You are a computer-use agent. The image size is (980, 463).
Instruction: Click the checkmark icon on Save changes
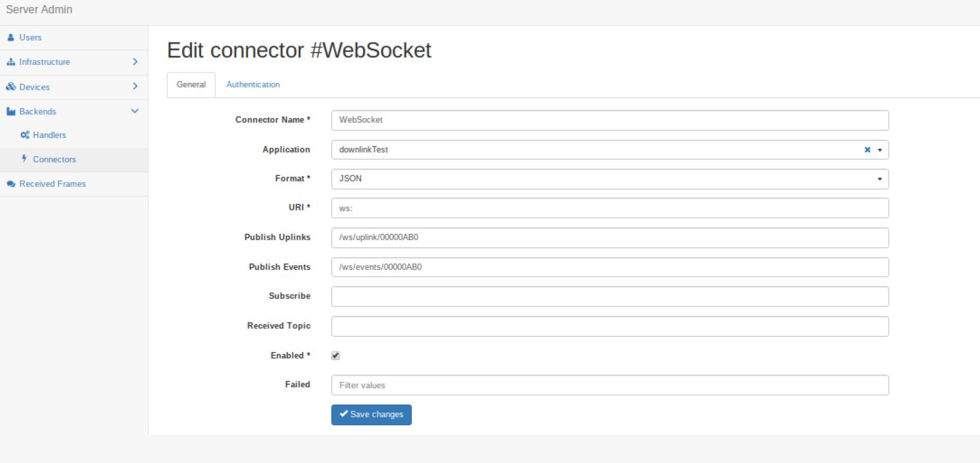point(345,414)
